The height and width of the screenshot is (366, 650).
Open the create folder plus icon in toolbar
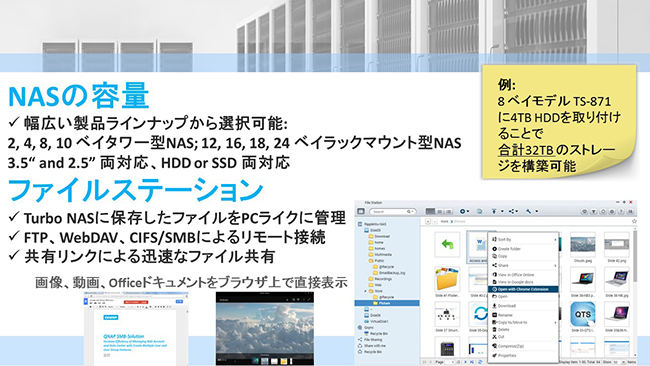[x=464, y=211]
